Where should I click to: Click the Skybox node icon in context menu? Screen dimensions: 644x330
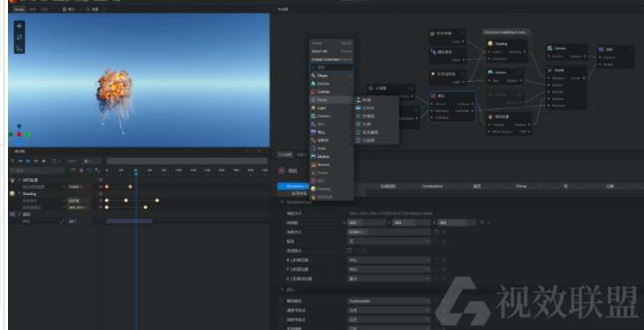(314, 156)
